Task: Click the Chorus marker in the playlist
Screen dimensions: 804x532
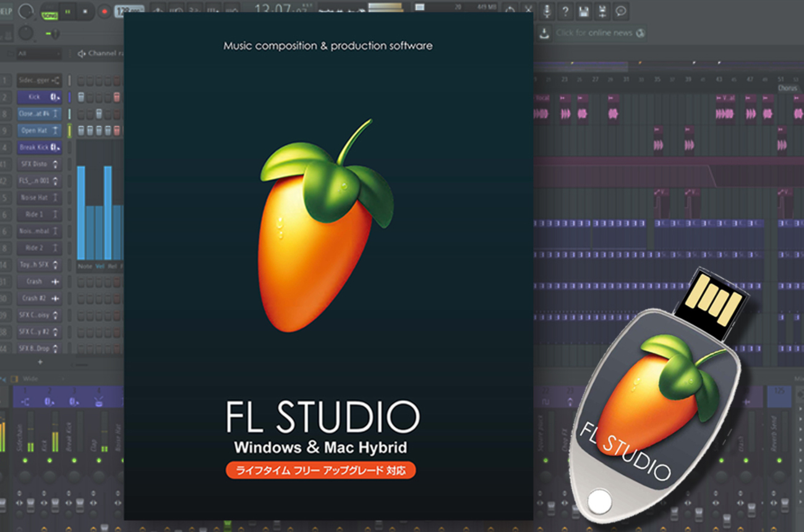Action: 787,88
